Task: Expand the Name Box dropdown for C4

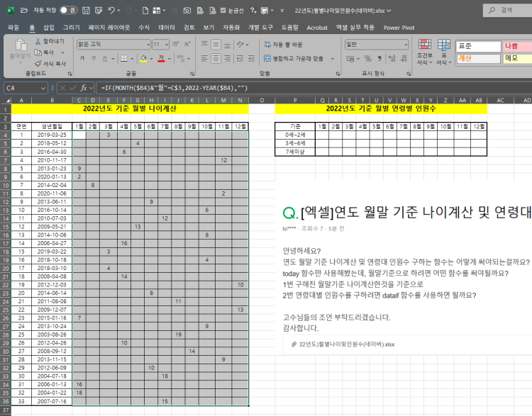Action: (x=43, y=88)
